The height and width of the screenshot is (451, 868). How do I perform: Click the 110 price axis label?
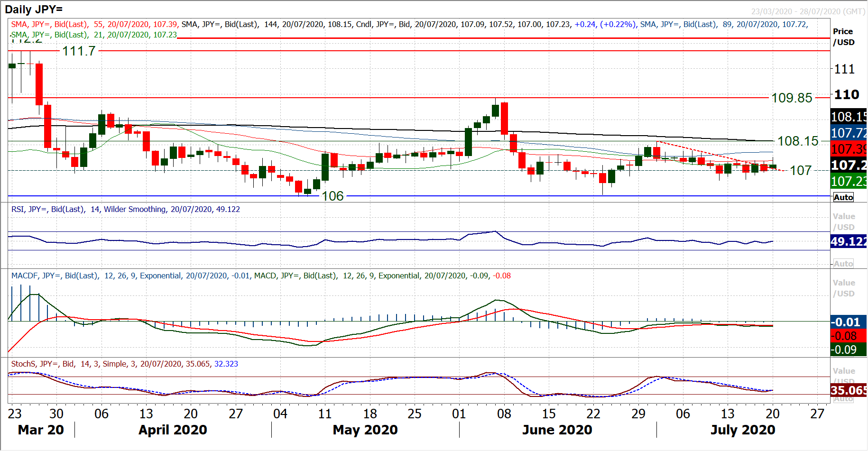pos(847,94)
